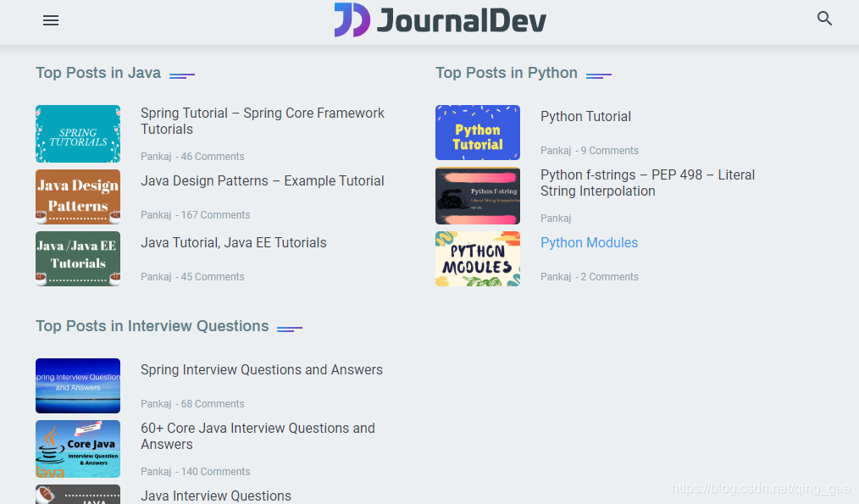Open the Java/Java EE Tutorials thumbnail
The width and height of the screenshot is (859, 504).
[x=78, y=258]
